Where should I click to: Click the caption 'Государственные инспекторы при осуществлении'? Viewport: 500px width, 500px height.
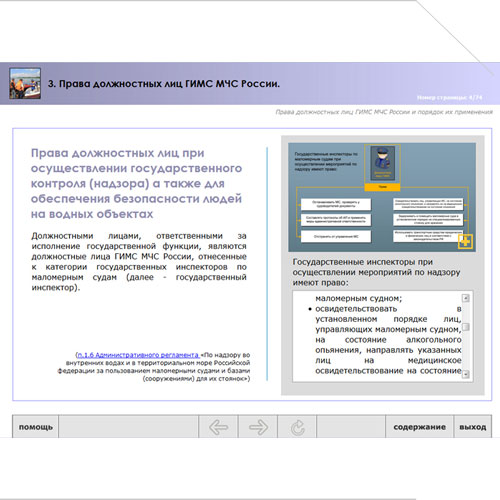[376, 272]
